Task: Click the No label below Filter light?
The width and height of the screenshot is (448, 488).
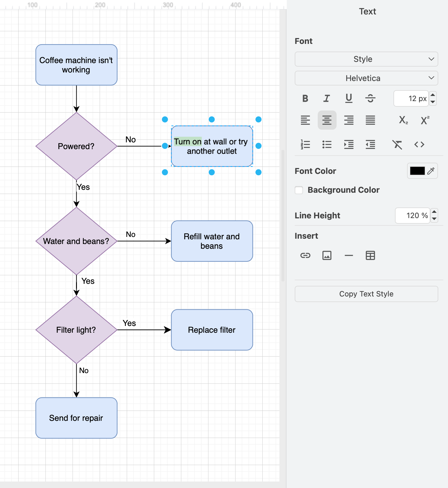Action: click(84, 370)
